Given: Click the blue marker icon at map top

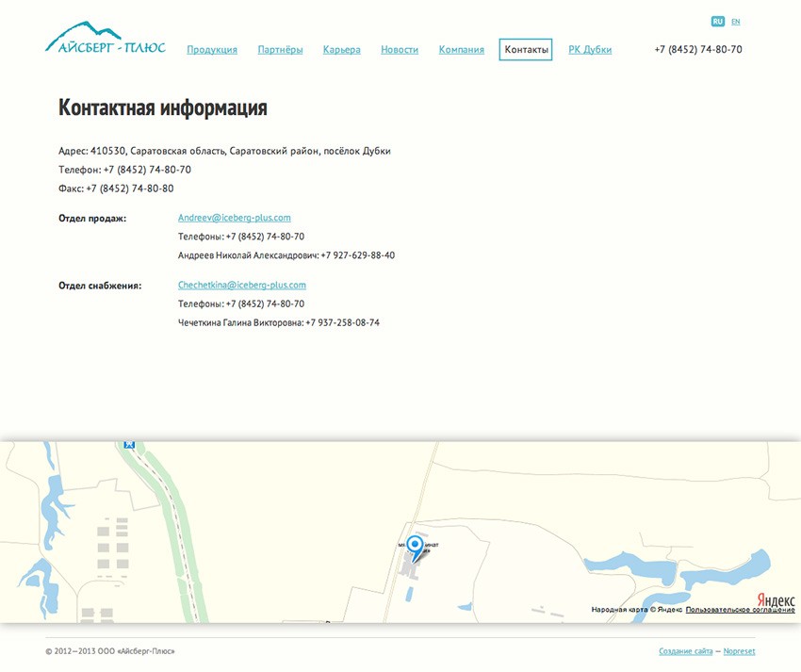Looking at the screenshot, I should click(130, 443).
